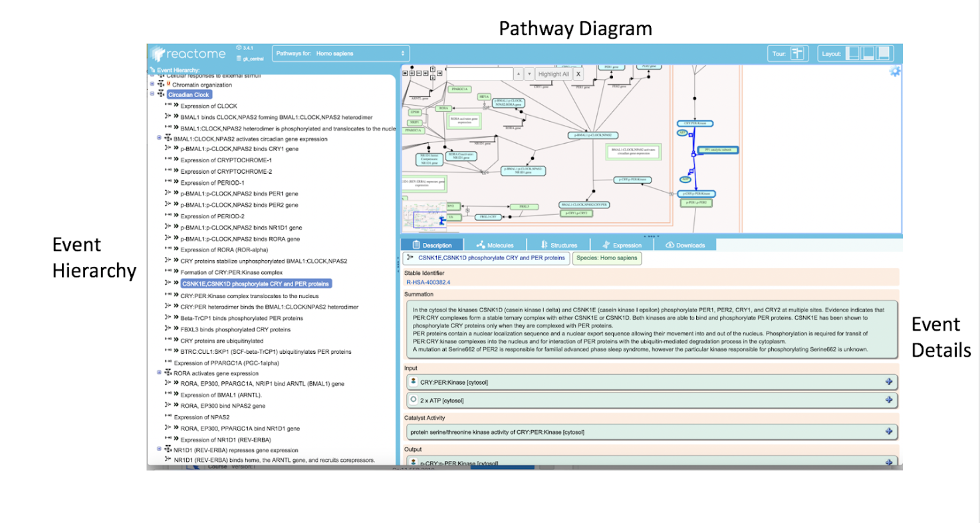Switch to the Downloads tab
This screenshot has width=980, height=523.
click(x=685, y=245)
